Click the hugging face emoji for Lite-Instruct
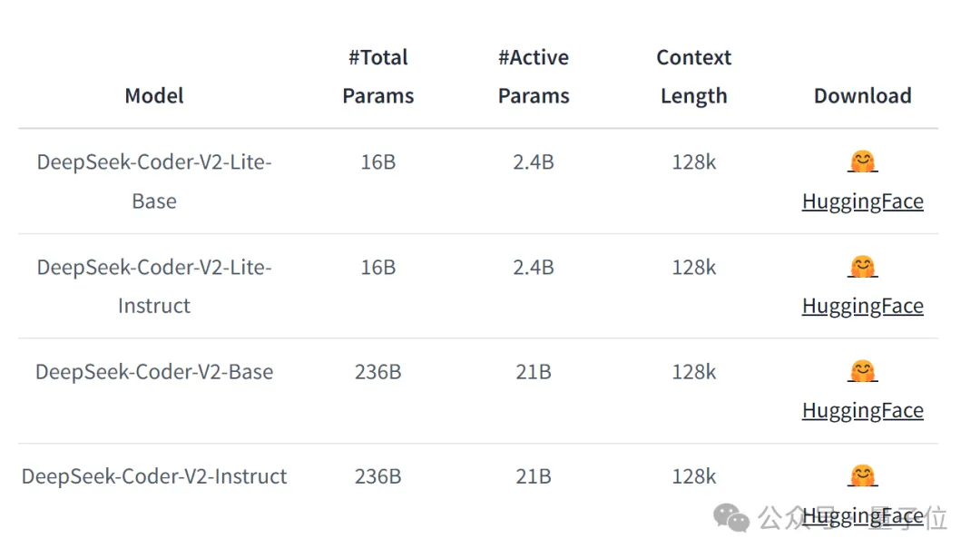 tap(863, 267)
